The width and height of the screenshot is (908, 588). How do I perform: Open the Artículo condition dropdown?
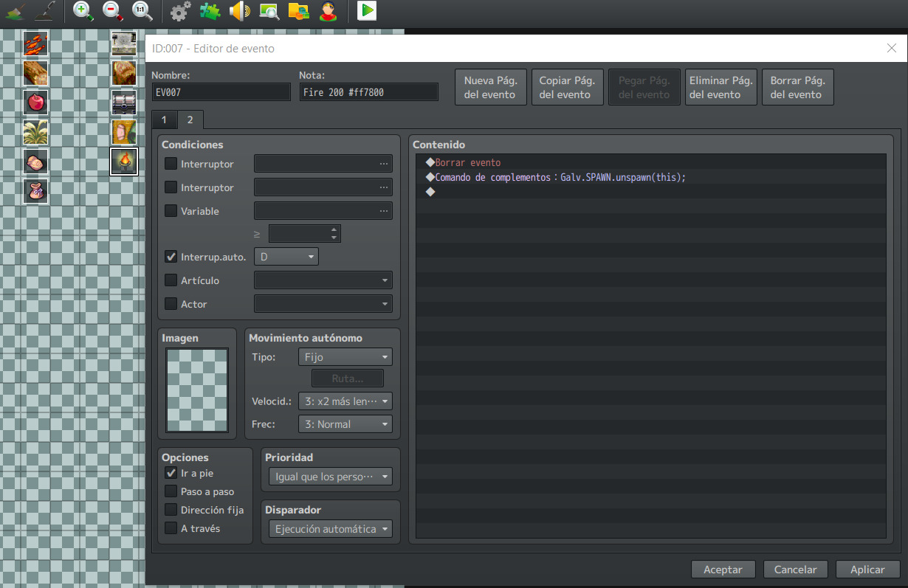[323, 280]
